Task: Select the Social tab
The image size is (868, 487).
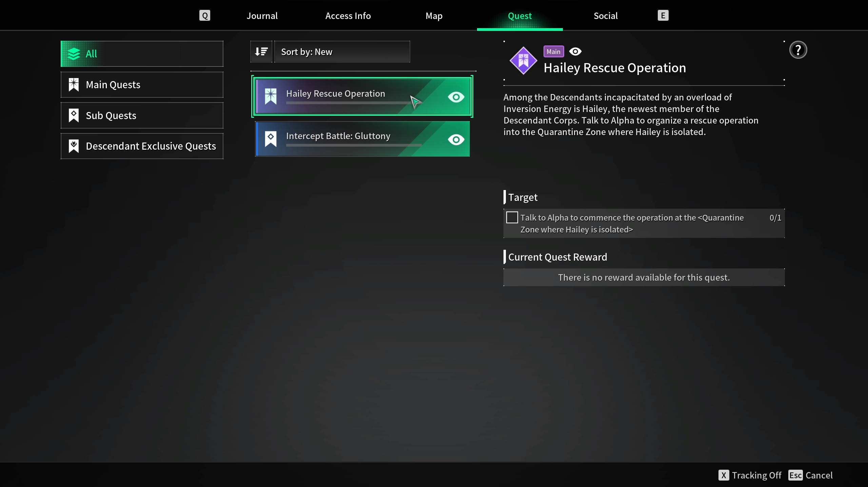Action: click(x=605, y=15)
